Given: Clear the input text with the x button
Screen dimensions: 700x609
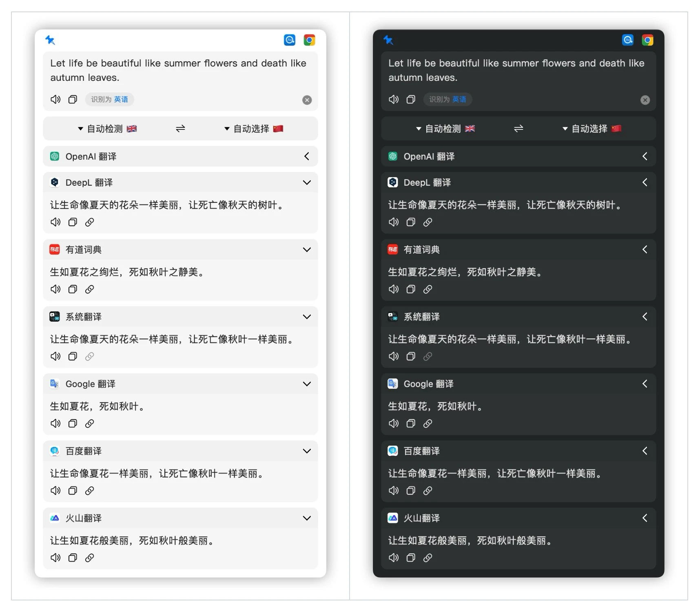Looking at the screenshot, I should [307, 100].
